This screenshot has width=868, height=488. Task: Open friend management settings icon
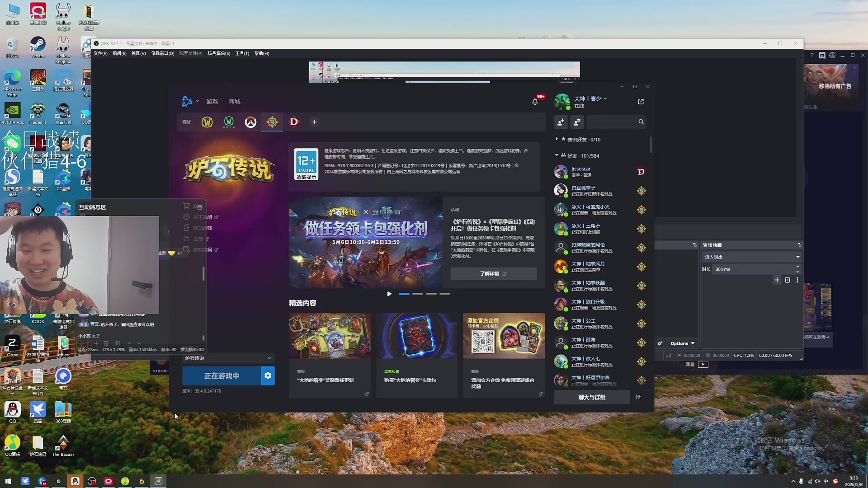tap(577, 122)
